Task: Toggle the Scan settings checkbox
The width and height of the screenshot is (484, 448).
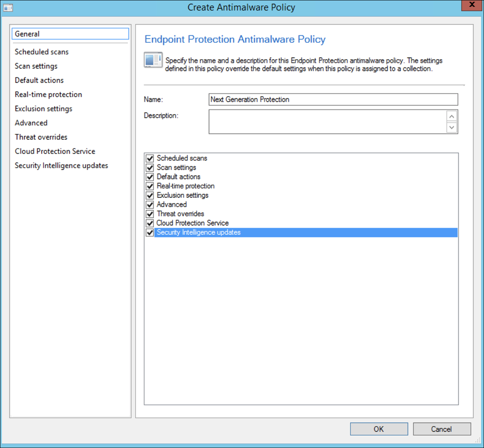Action: tap(150, 168)
